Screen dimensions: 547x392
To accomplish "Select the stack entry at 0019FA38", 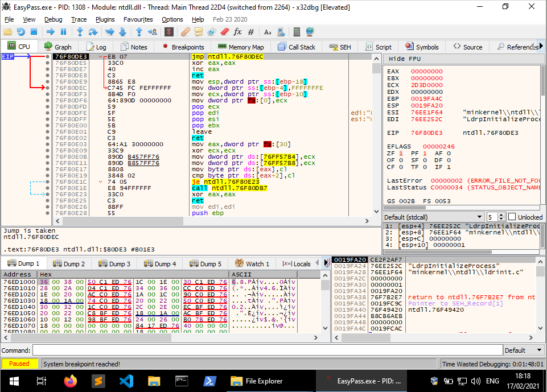I will [x=434, y=297].
